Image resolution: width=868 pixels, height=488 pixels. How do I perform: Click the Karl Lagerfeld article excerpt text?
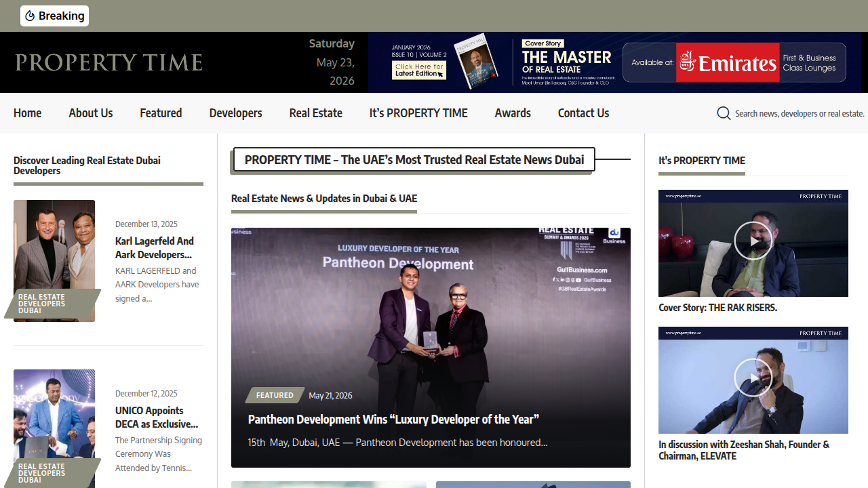click(x=157, y=285)
